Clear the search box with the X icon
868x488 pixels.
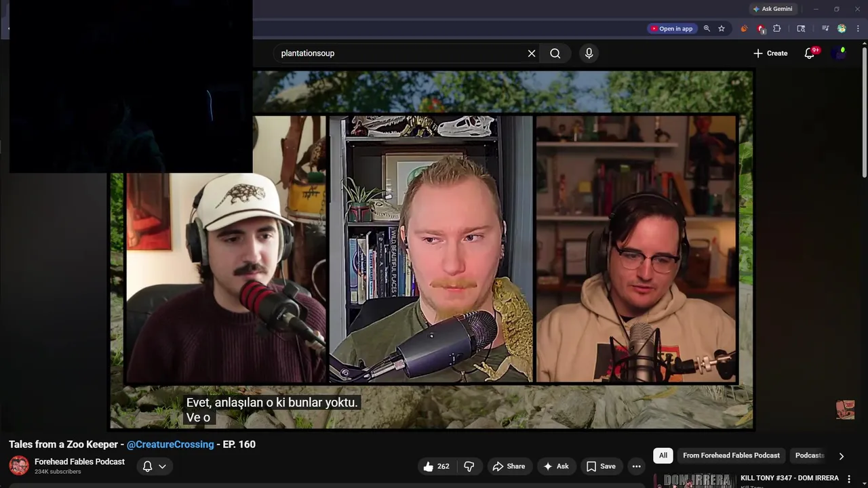pos(532,54)
